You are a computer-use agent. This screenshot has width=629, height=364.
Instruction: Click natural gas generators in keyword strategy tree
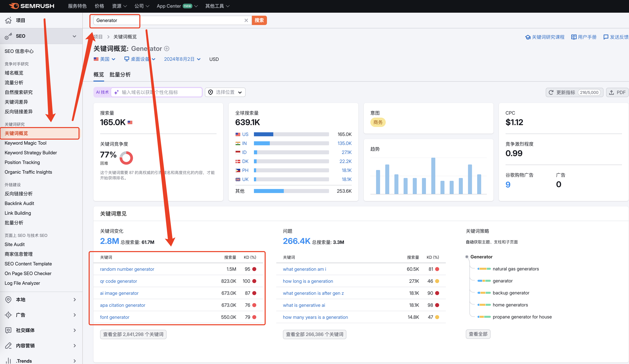[x=516, y=269]
